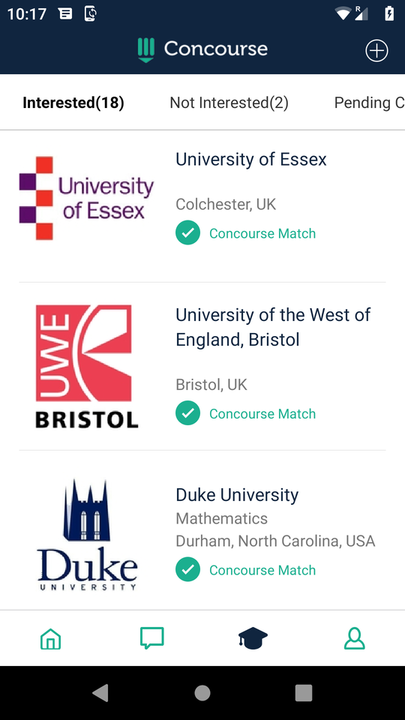Tap the Android recent apps square
Screen dimensions: 405x720
point(304,693)
